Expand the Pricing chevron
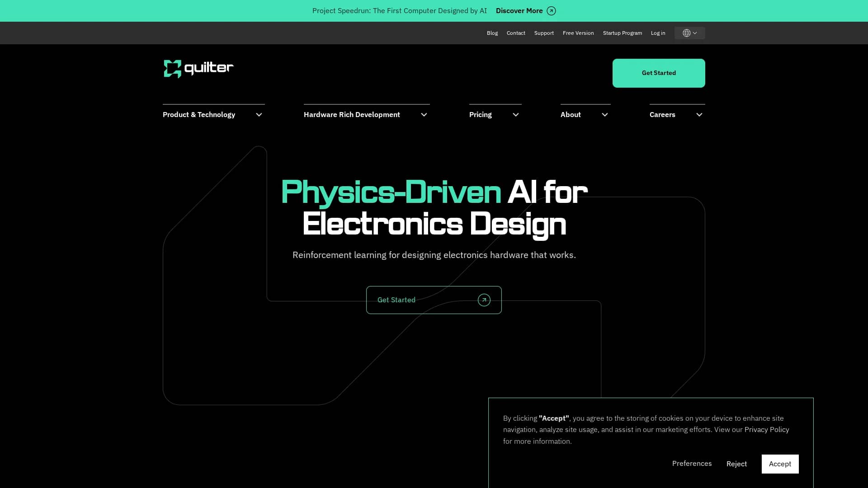Screen dimensions: 868x488 pyautogui.click(x=516, y=115)
